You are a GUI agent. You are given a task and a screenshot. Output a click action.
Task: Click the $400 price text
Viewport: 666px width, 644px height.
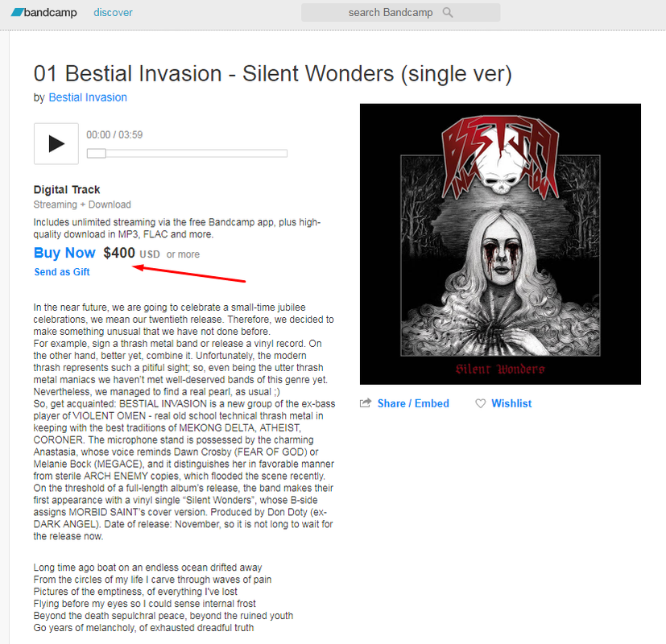pyautogui.click(x=119, y=253)
